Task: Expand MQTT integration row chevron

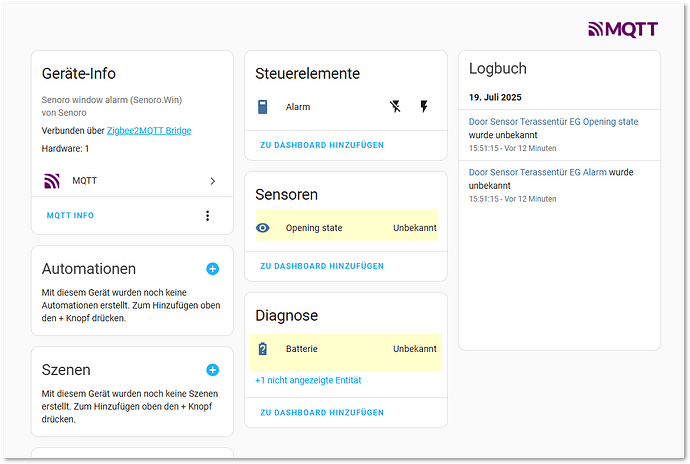Action: pyautogui.click(x=212, y=181)
